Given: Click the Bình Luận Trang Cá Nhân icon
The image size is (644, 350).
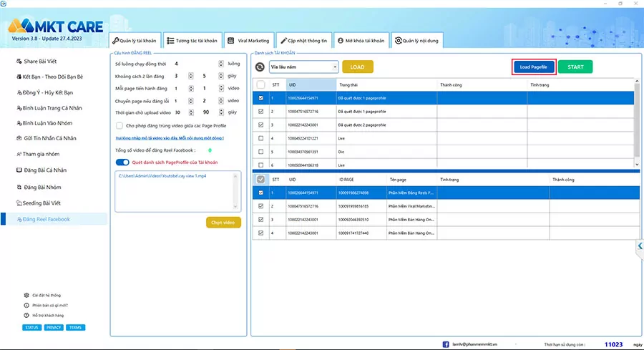Looking at the screenshot, I should 19,108.
